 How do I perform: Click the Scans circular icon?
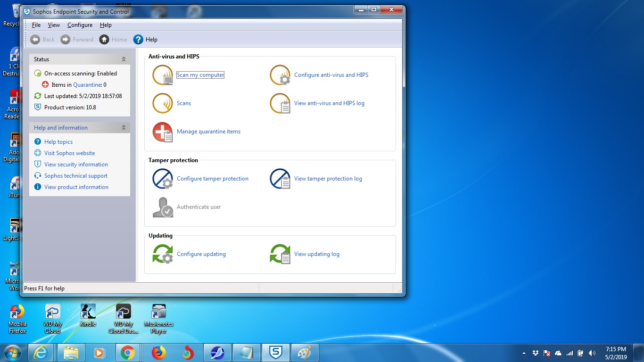coord(163,103)
